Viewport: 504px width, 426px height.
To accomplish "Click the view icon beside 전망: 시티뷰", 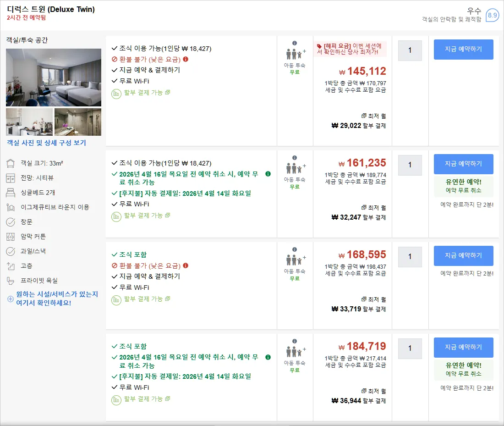I will click(11, 178).
